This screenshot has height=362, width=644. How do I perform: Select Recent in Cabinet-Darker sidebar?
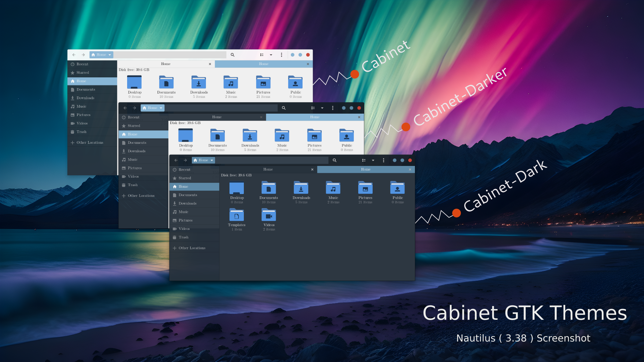tap(144, 117)
